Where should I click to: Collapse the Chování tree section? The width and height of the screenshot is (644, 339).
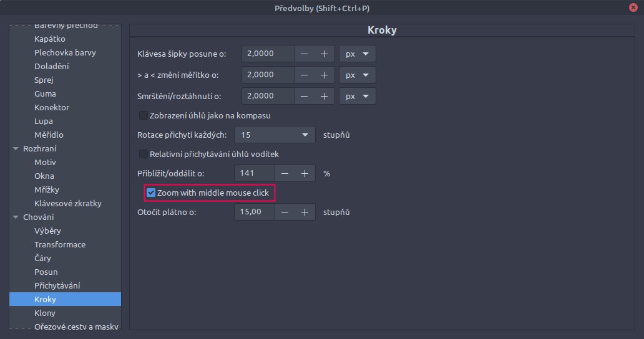tap(16, 217)
